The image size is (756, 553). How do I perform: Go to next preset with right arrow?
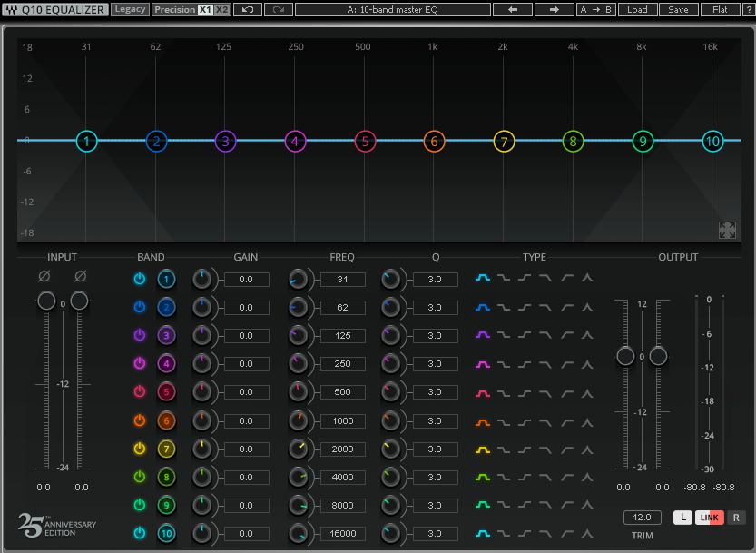pyautogui.click(x=554, y=10)
